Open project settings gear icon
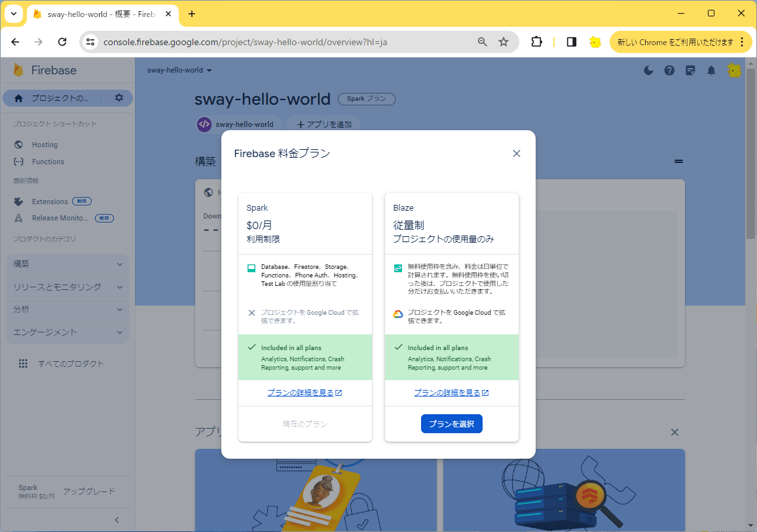The width and height of the screenshot is (757, 532). pyautogui.click(x=119, y=98)
